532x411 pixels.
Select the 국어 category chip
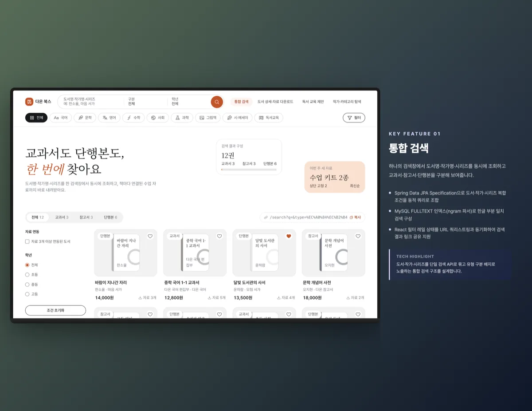(61, 118)
